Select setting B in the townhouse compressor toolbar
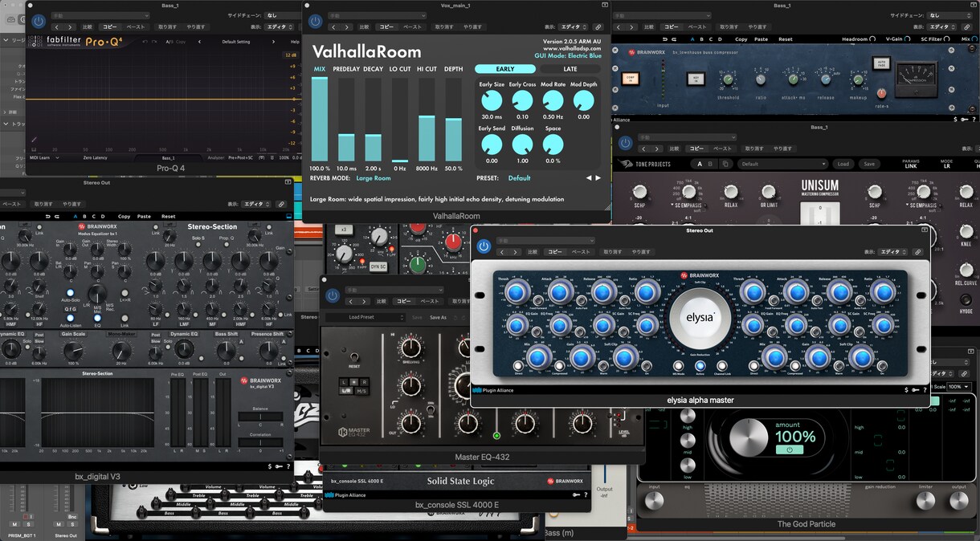The width and height of the screenshot is (980, 541). click(x=701, y=39)
